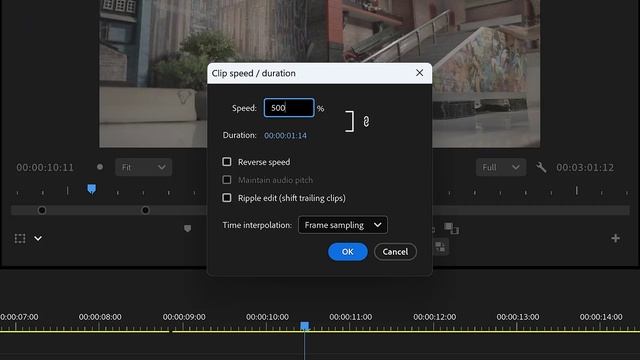The image size is (640, 360).
Task: Click the 00:00:12:00 timeline ruler mark
Action: 435,317
